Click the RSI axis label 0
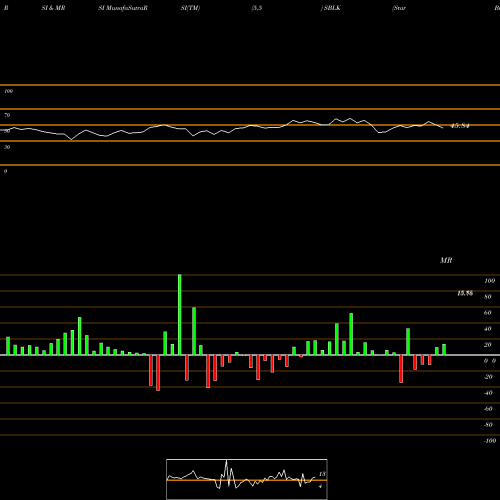 (x=5, y=171)
